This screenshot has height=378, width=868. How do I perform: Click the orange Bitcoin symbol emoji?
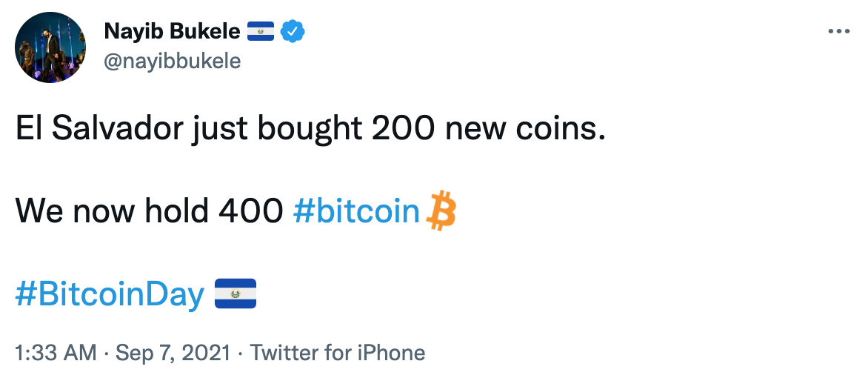tap(442, 211)
